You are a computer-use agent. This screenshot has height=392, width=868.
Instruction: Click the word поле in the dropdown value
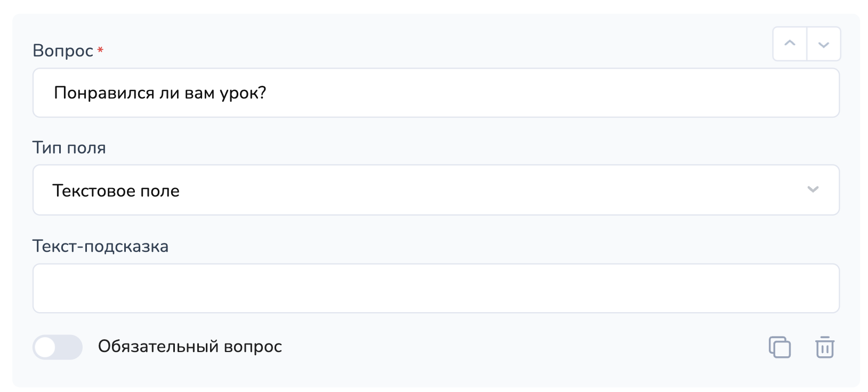click(x=159, y=191)
